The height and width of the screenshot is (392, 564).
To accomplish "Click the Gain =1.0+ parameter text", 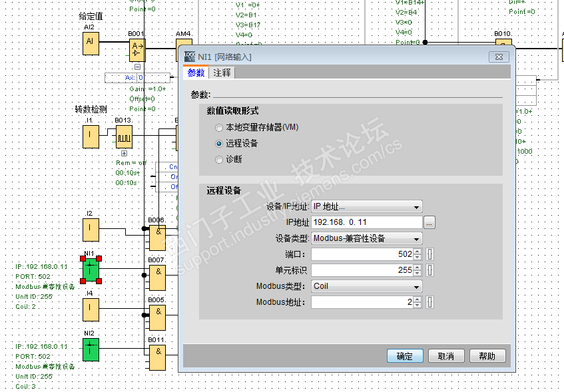I will [x=148, y=89].
